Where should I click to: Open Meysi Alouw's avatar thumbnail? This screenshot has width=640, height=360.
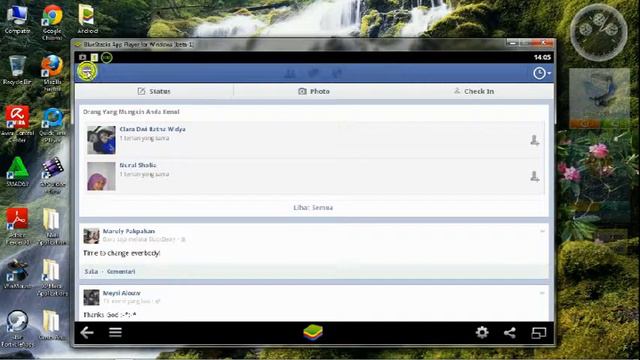91,298
